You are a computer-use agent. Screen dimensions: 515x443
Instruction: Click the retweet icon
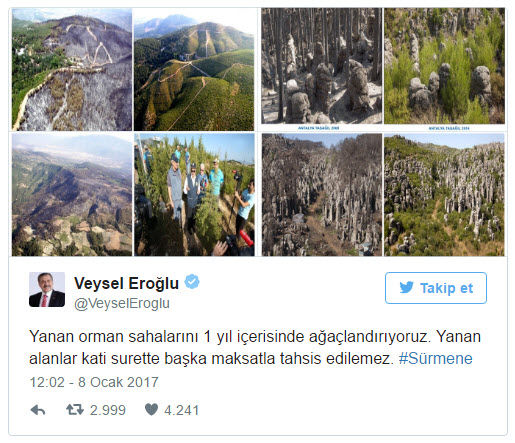click(x=75, y=410)
